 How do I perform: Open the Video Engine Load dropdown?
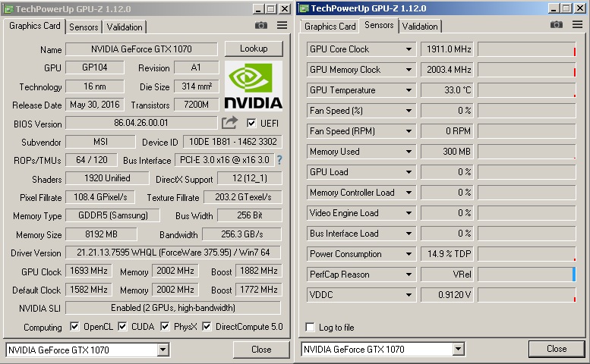click(x=409, y=213)
